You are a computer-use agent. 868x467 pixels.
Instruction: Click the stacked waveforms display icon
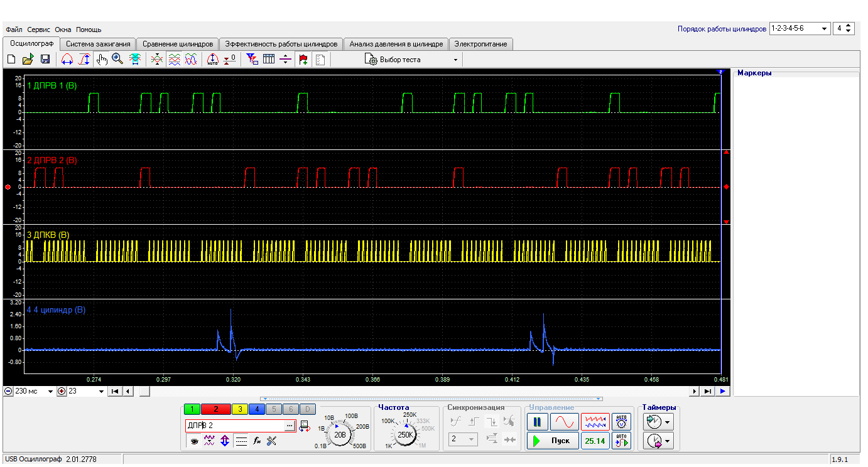coord(175,59)
